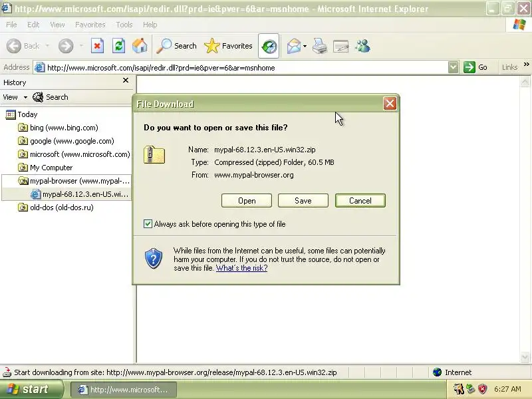Click the Open button in File Download
Screen dimensions: 532x399
click(x=247, y=201)
